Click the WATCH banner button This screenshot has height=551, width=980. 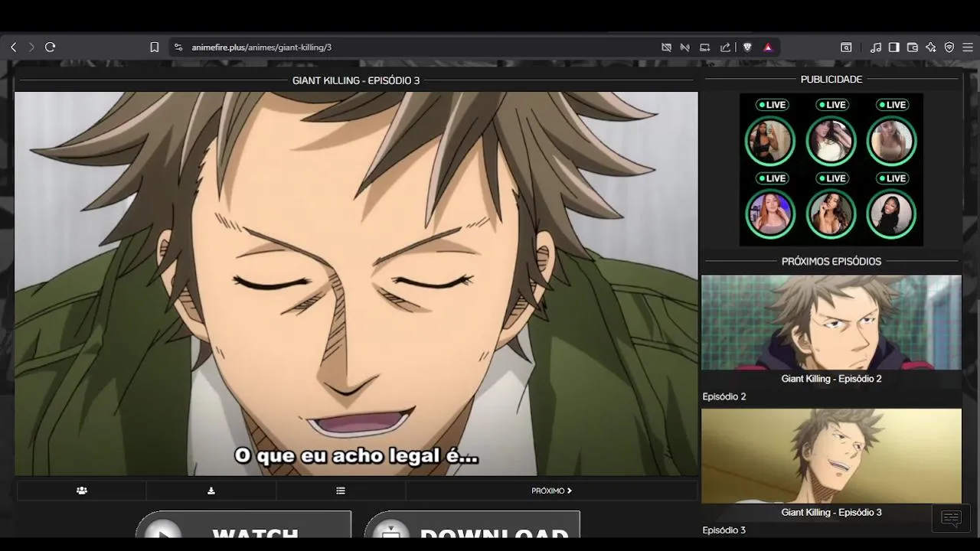243,525
